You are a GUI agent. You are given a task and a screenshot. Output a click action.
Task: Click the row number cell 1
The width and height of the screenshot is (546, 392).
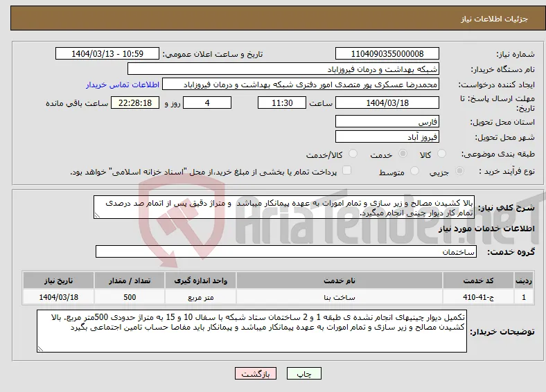pos(524,297)
